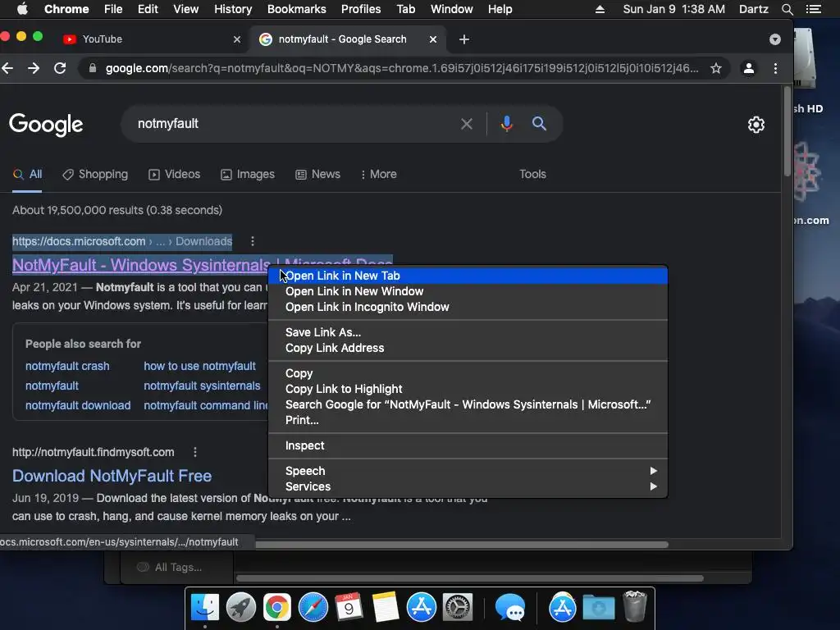840x630 pixels.
Task: Choose Open Link in New Tab
Action: pos(468,276)
